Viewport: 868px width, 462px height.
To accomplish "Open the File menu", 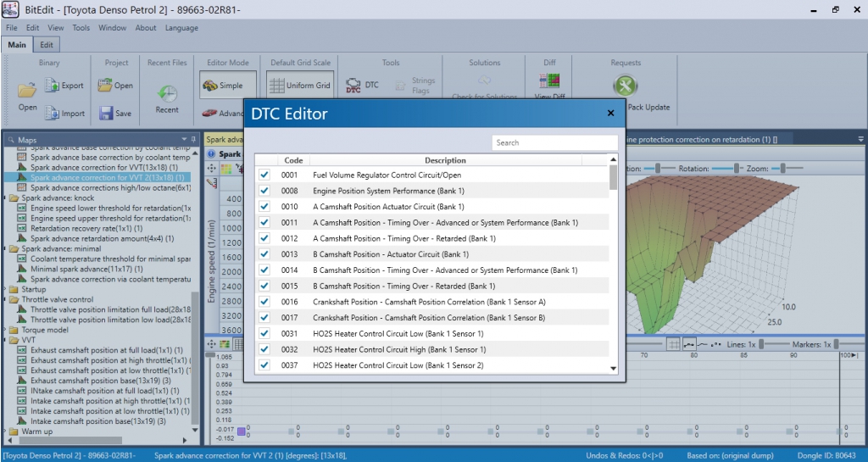I will tap(12, 28).
